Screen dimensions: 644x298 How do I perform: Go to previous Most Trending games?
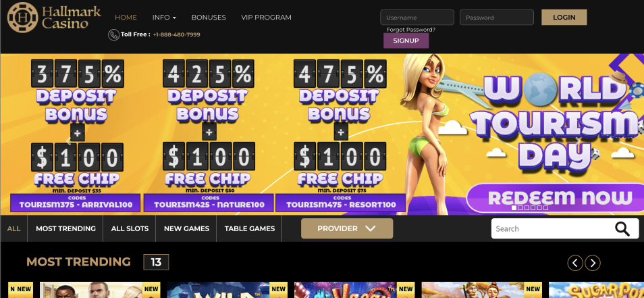click(575, 263)
